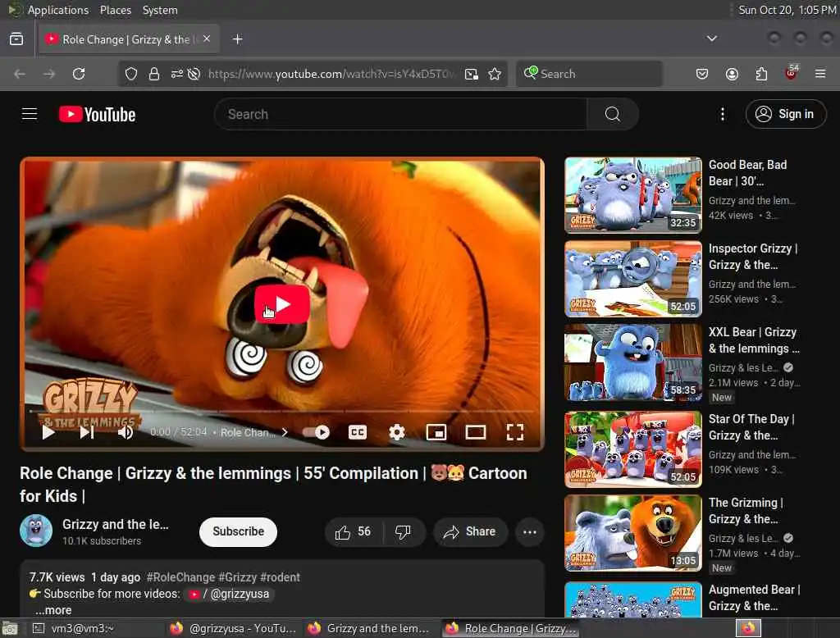Open Firefox View recent browsing icon

(x=16, y=39)
